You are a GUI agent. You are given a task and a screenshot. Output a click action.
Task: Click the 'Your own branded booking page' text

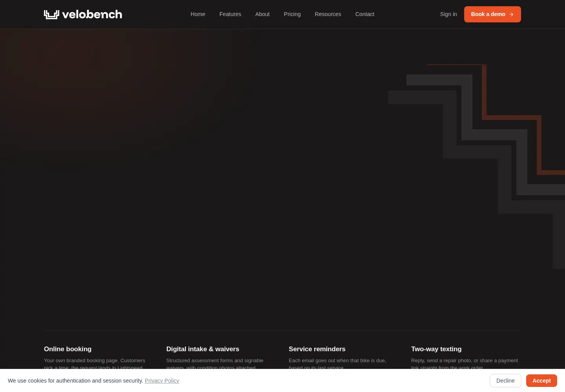tap(81, 360)
